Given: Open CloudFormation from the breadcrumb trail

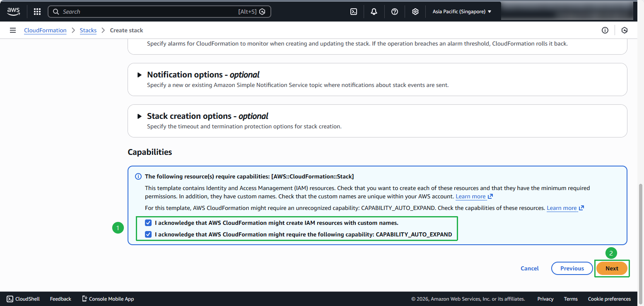Looking at the screenshot, I should tap(45, 30).
